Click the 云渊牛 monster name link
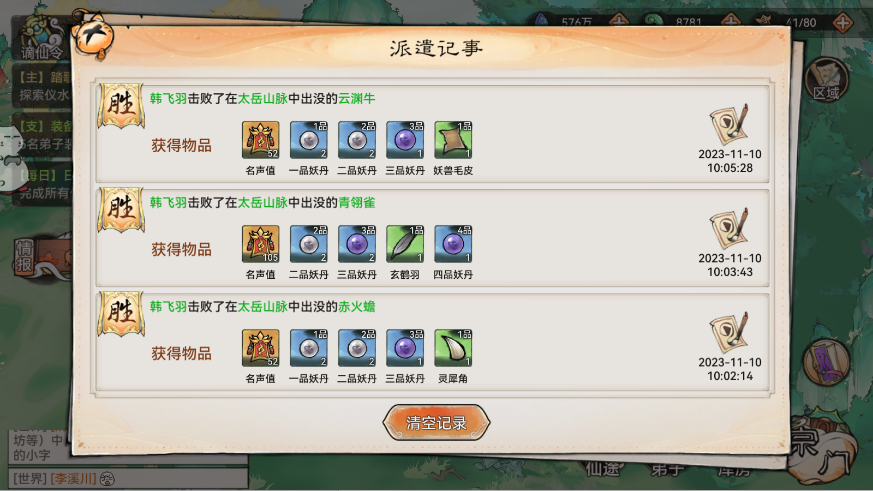873x491 pixels. coord(357,99)
